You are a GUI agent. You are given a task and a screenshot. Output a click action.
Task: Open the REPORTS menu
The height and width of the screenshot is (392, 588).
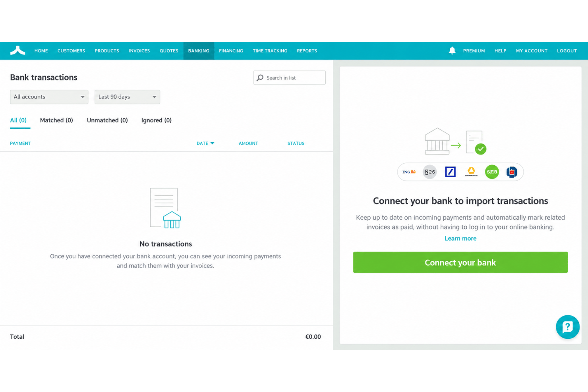[307, 51]
